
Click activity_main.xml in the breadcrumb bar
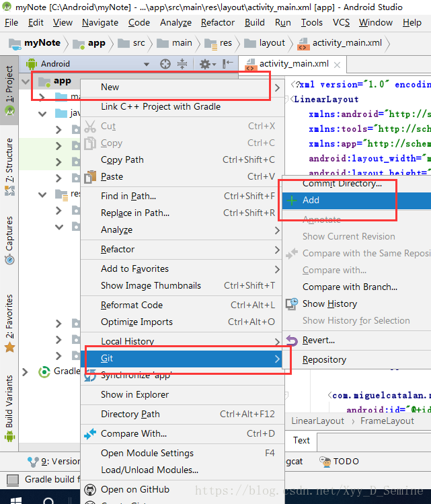coord(340,43)
